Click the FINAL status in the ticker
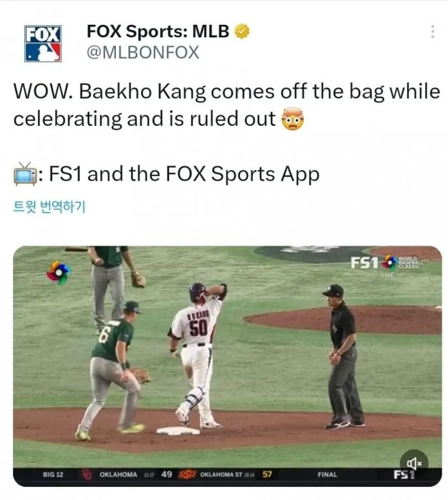This screenshot has height=500, width=448. point(327,475)
